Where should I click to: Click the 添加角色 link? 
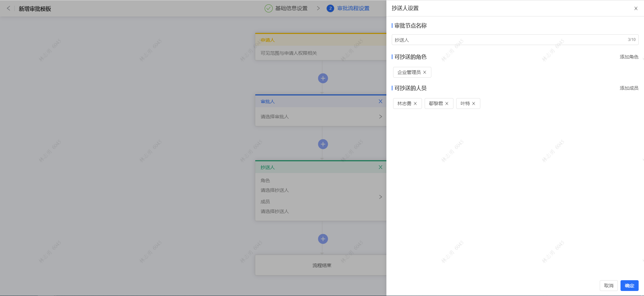coord(629,57)
